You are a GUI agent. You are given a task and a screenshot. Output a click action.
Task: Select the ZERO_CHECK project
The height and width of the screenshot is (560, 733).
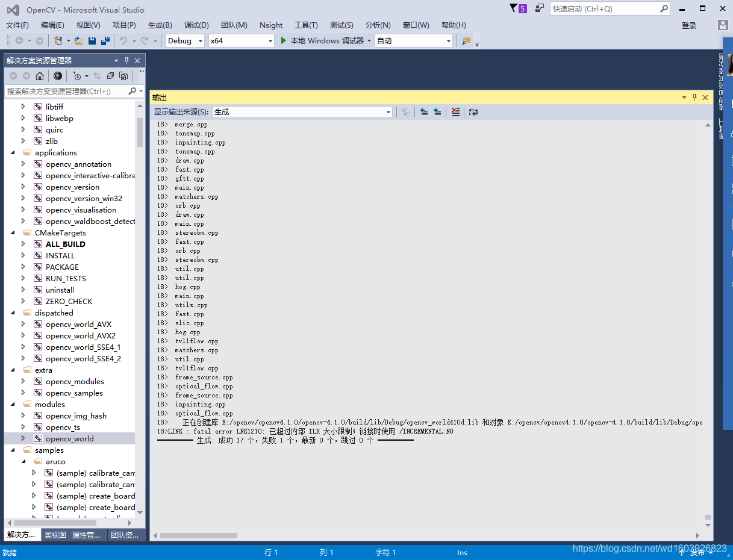pyautogui.click(x=69, y=302)
